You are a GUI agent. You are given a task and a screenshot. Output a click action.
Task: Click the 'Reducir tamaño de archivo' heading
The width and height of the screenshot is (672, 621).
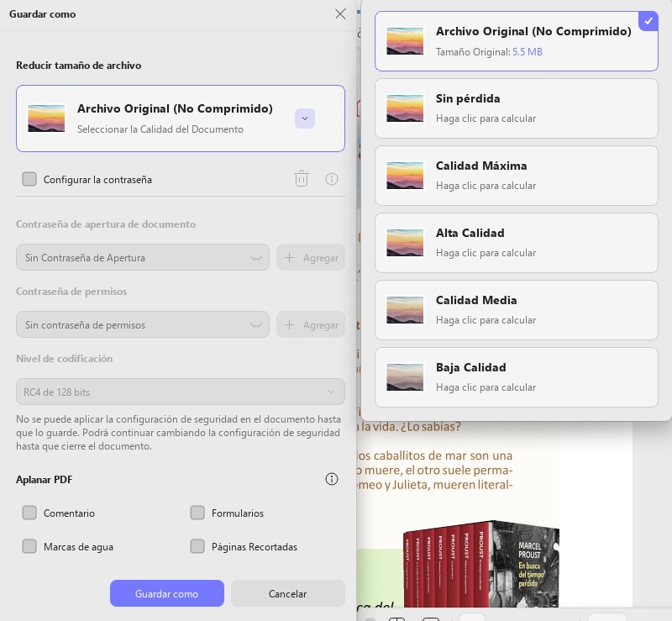tap(78, 66)
